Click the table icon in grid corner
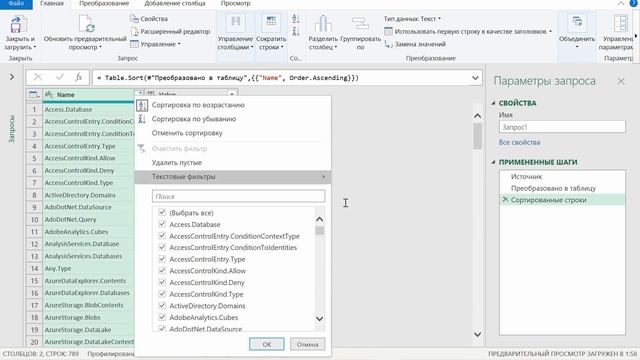This screenshot has height=360, width=640. point(34,95)
